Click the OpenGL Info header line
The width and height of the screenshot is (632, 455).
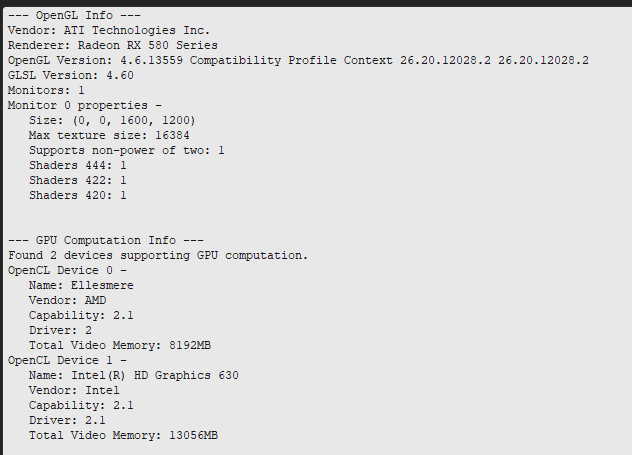(74, 15)
